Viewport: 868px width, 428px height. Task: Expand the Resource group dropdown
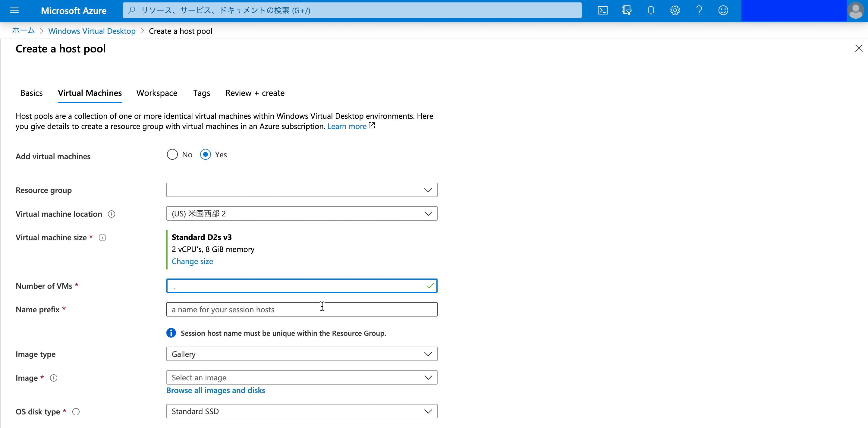click(302, 190)
